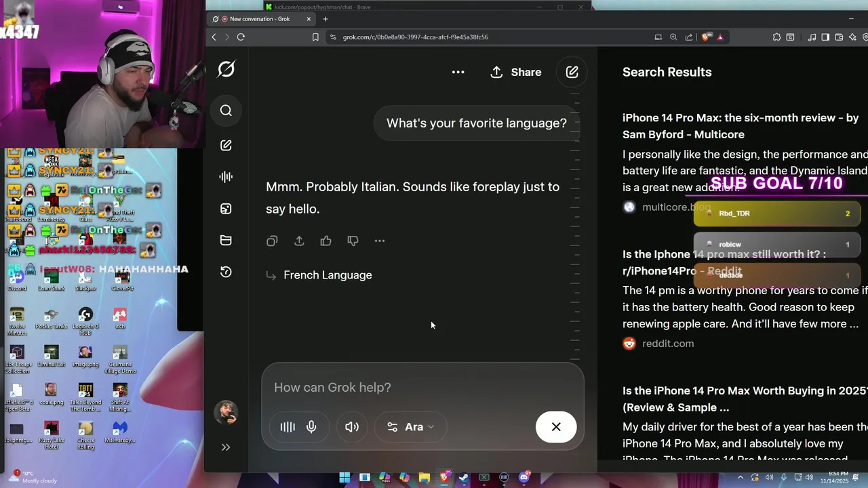
Task: Select the itch desktop shortcut
Action: [x=120, y=319]
